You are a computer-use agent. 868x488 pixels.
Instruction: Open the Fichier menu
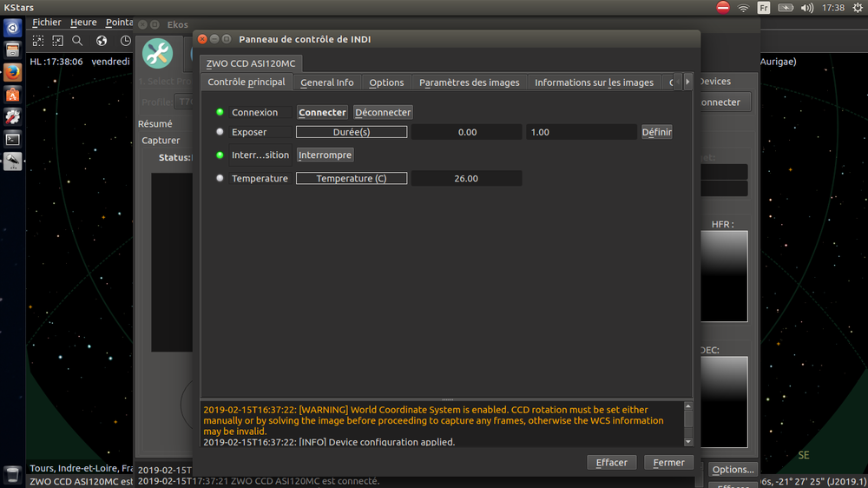47,23
